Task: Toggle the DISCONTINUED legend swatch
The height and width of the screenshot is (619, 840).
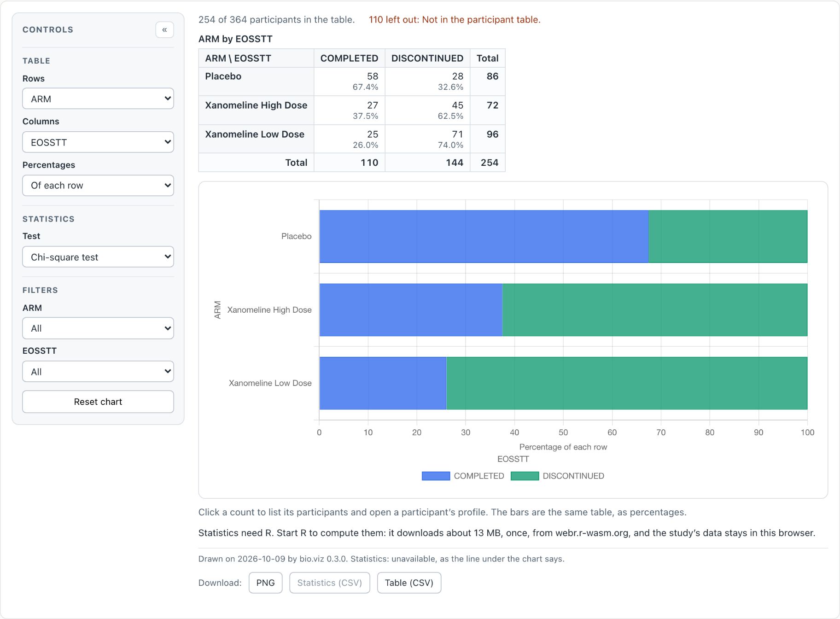Action: click(525, 476)
